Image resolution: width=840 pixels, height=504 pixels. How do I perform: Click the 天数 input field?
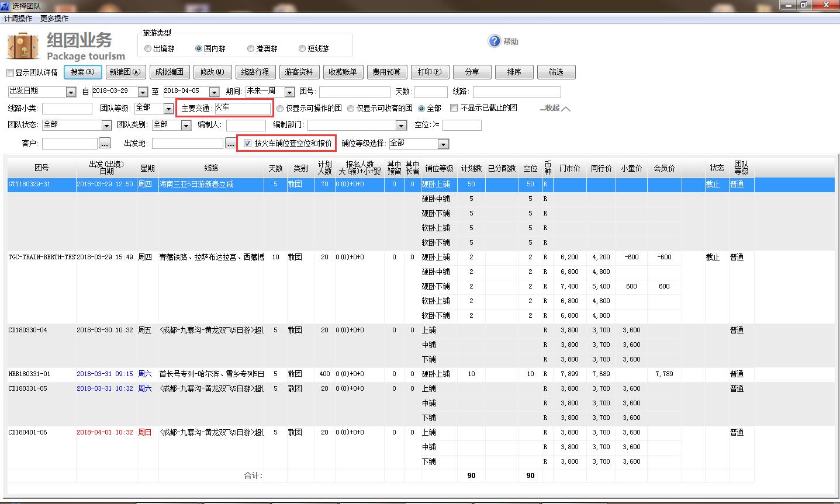[x=431, y=92]
